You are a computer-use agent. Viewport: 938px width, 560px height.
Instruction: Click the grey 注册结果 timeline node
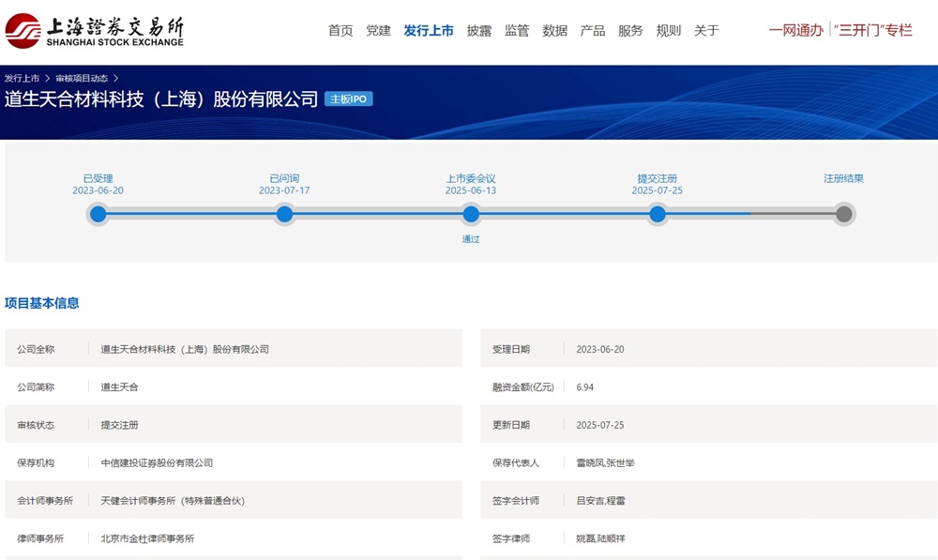pos(843,214)
